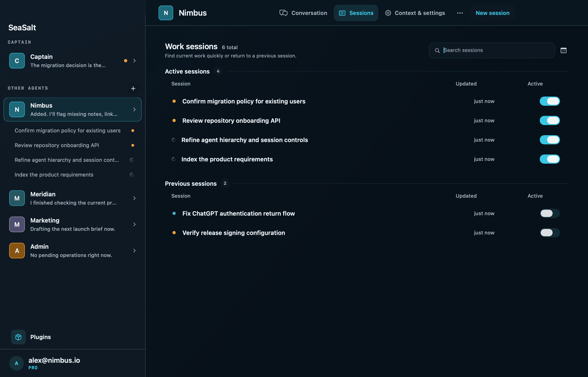Turn off Index the product requirements toggle
The width and height of the screenshot is (588, 377).
pos(550,159)
